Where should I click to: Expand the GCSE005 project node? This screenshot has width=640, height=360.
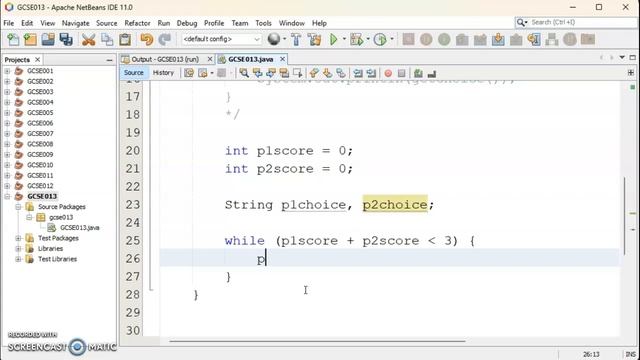pos(7,113)
